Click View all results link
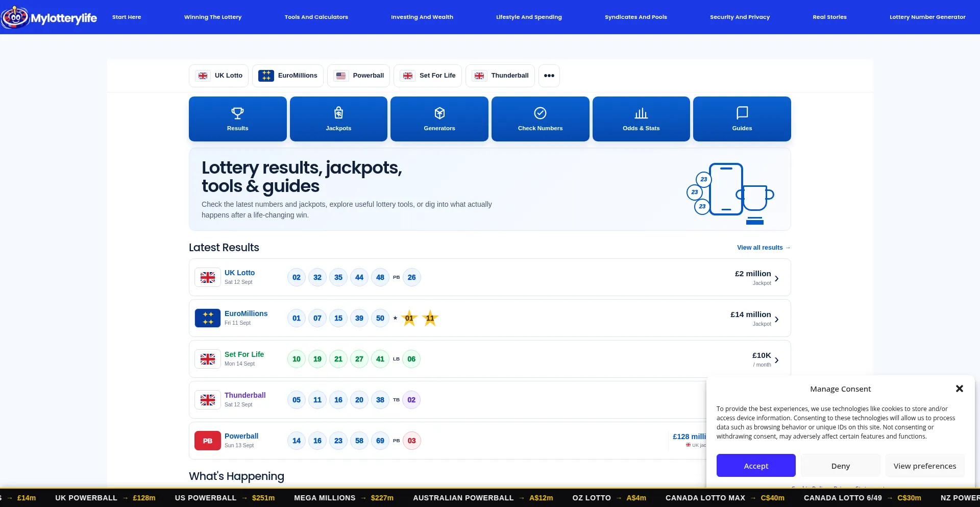Image resolution: width=980 pixels, height=507 pixels. (764, 248)
